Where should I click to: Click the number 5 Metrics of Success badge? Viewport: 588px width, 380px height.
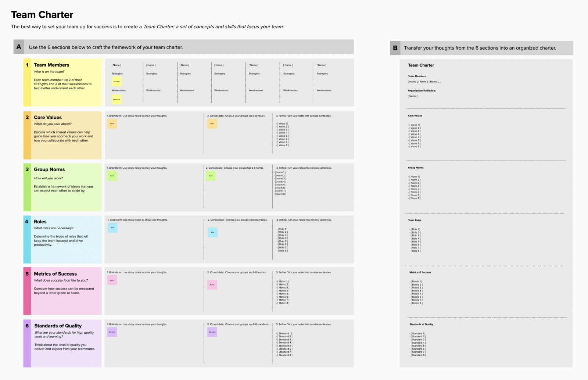pyautogui.click(x=27, y=274)
